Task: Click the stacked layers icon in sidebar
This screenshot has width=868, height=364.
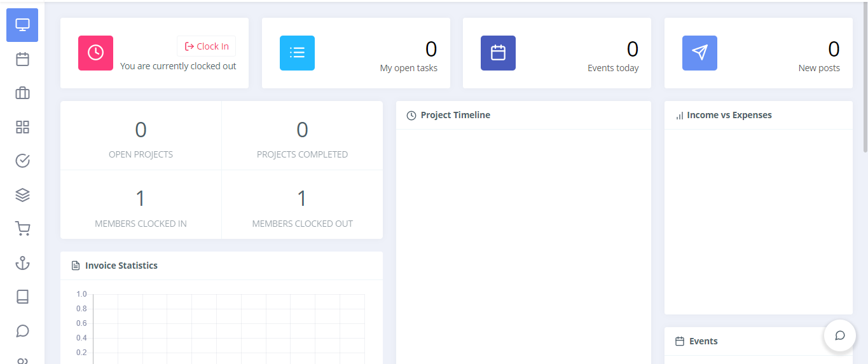Action: click(22, 195)
